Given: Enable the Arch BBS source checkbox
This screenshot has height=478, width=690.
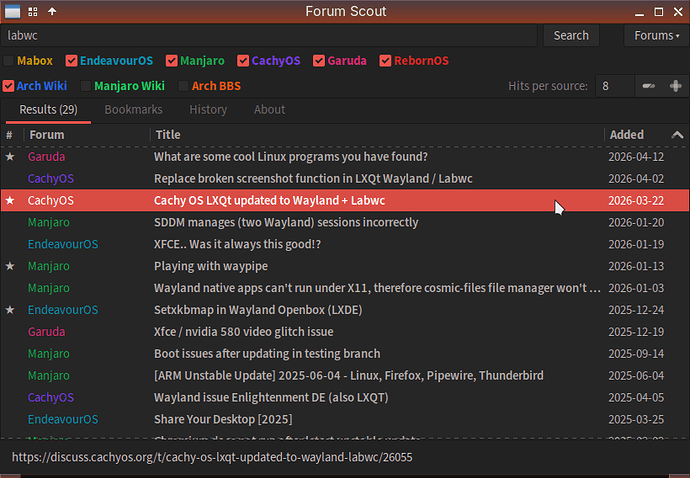Looking at the screenshot, I should [x=184, y=86].
